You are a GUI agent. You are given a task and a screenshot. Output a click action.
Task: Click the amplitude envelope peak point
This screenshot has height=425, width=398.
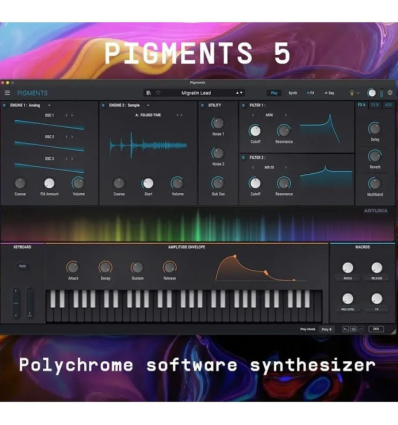pyautogui.click(x=235, y=256)
